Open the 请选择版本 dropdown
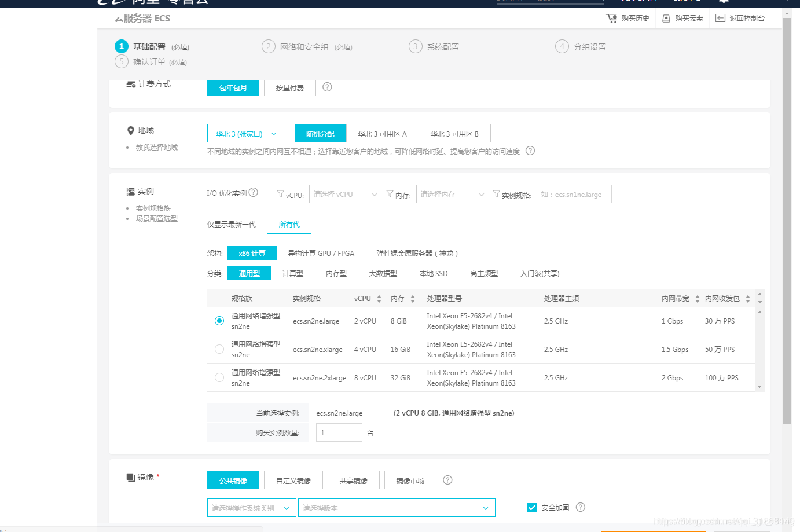 tap(397, 508)
